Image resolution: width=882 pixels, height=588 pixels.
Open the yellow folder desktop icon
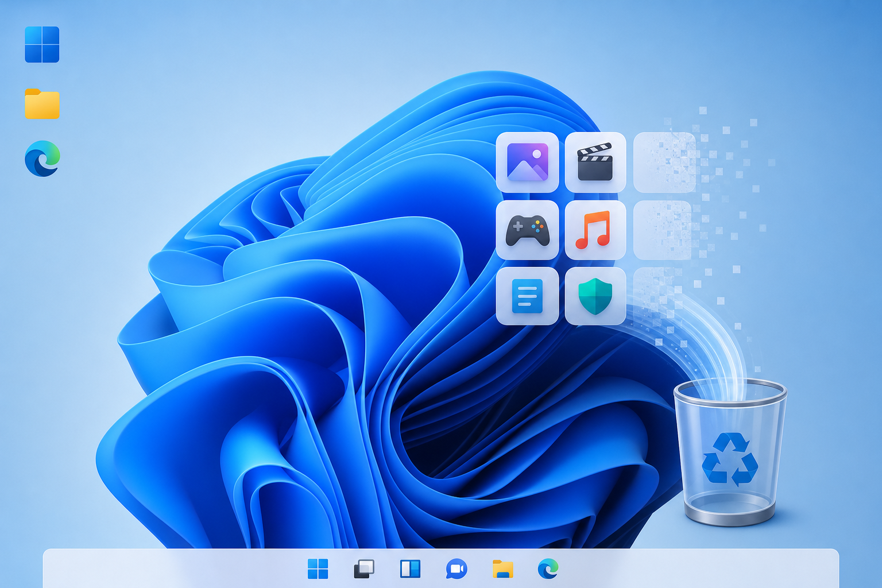42,104
